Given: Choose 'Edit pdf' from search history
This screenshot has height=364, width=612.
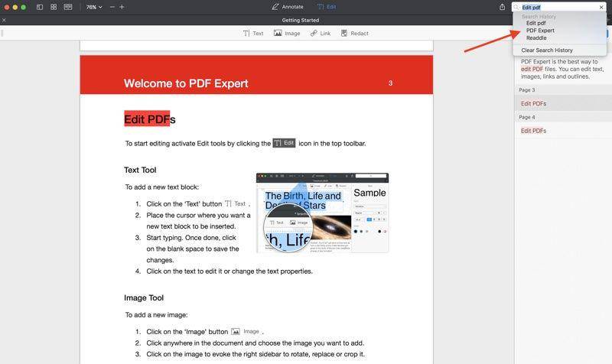Looking at the screenshot, I should [536, 23].
